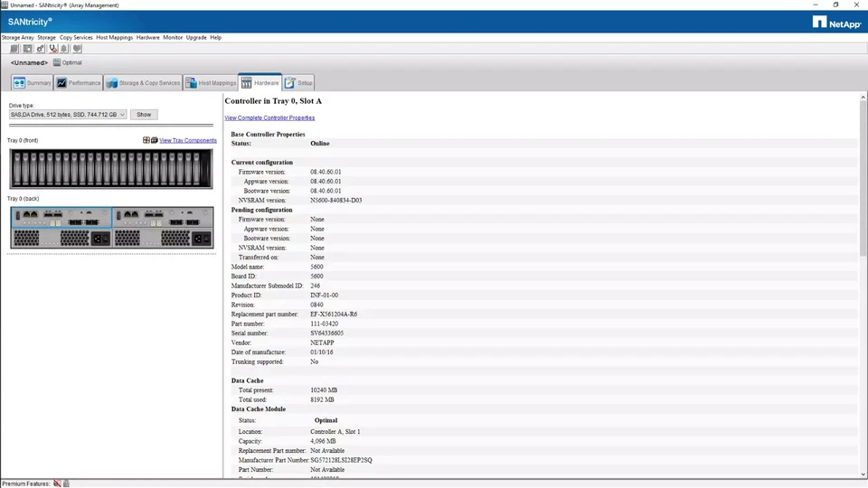Click the Controller in Tray 0, Slot A heading
The height and width of the screenshot is (488, 868).
coord(273,101)
